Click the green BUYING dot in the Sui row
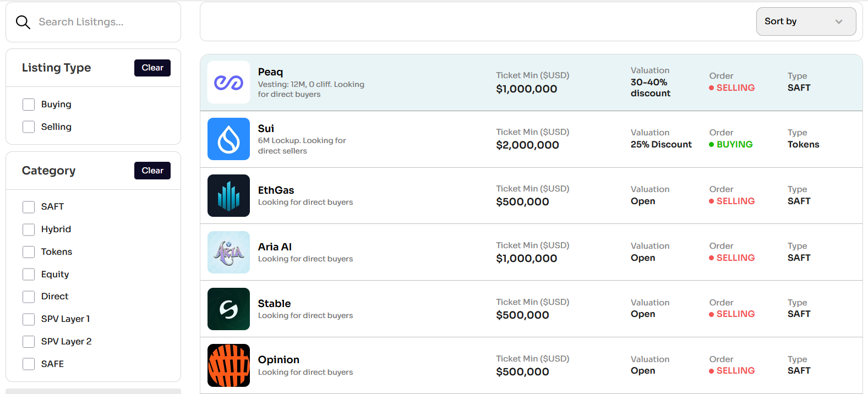Viewport: 868px width, 394px height. 712,145
